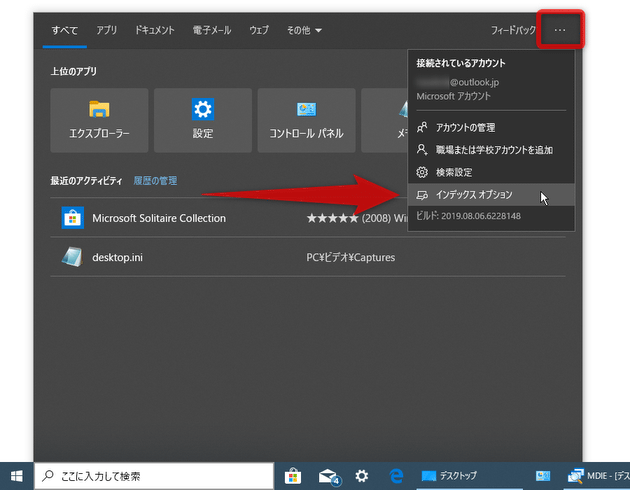Switch to the ウェブ tab
The width and height of the screenshot is (630, 490).
259,30
